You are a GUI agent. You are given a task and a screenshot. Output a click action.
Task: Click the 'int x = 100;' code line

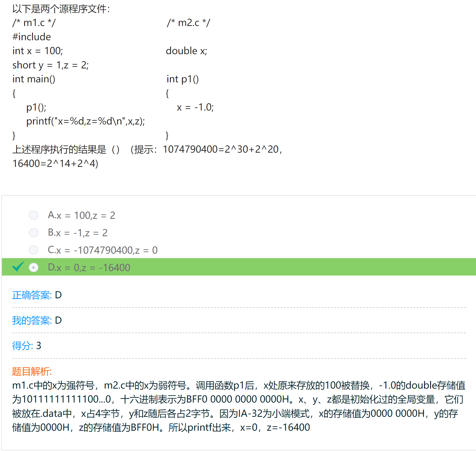click(38, 51)
